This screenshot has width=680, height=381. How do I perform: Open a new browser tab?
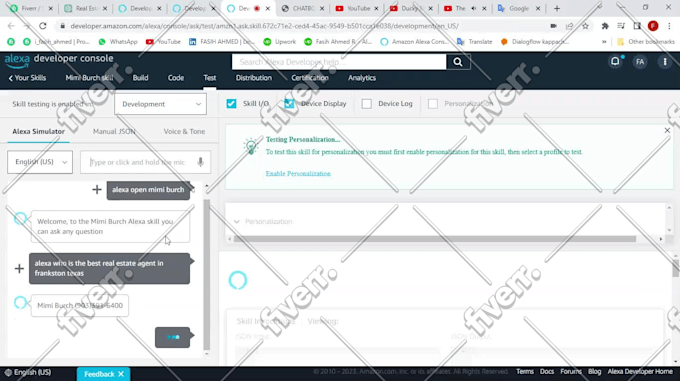[557, 8]
